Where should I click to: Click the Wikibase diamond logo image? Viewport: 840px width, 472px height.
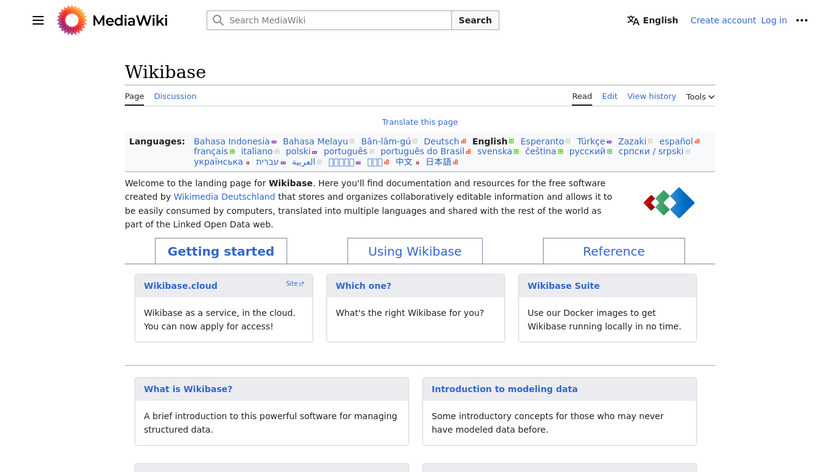pyautogui.click(x=669, y=203)
